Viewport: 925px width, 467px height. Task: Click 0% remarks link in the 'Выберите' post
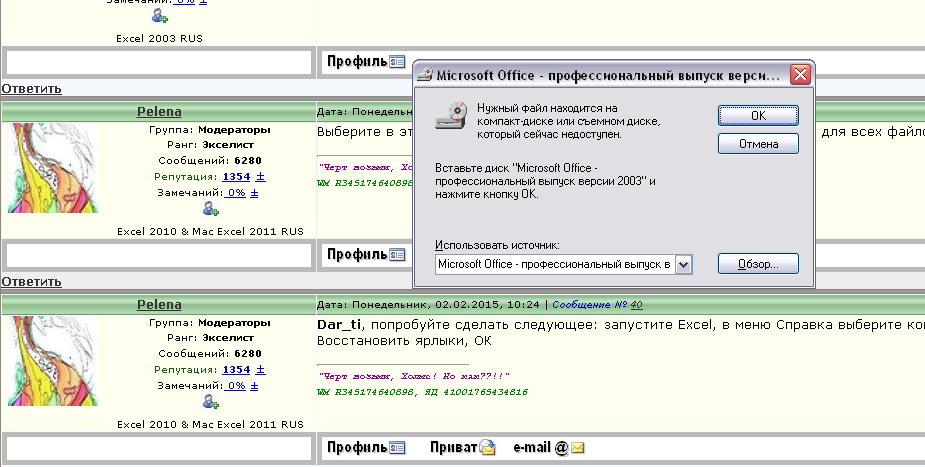tap(235, 193)
